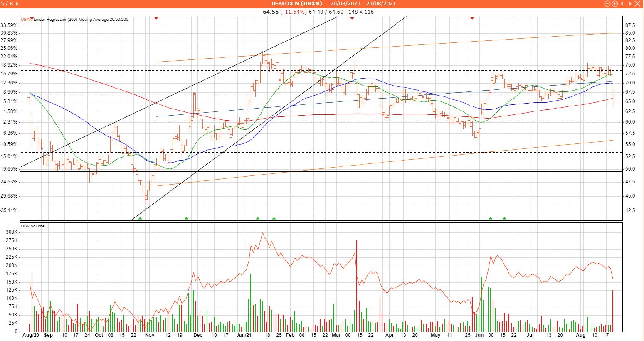Zoom out the chart with the minus icon

(607, 4)
